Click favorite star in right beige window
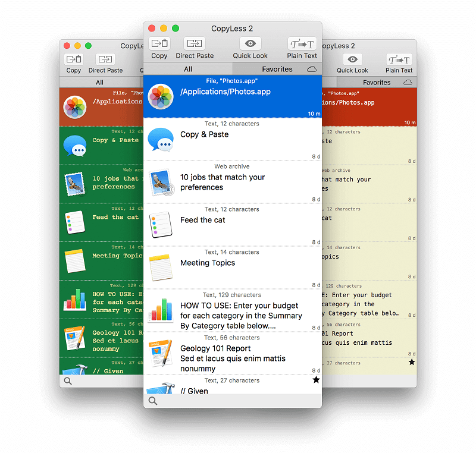Viewport: 476px width, 453px height. click(412, 361)
